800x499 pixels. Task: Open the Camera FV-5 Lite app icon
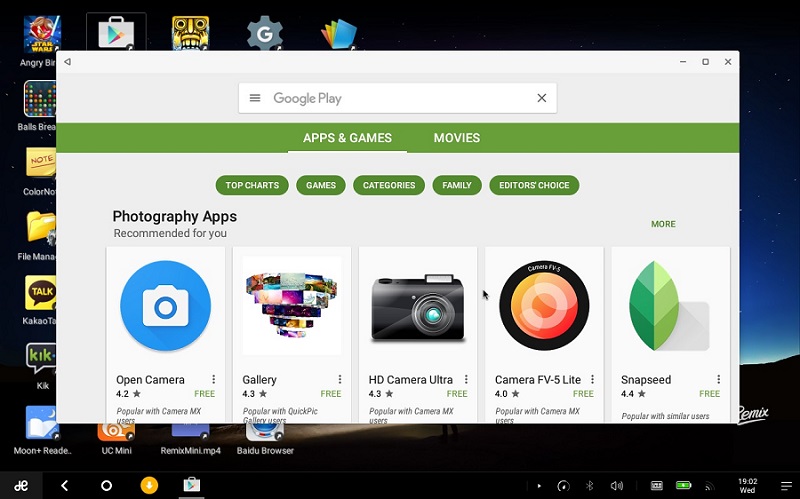coord(544,306)
